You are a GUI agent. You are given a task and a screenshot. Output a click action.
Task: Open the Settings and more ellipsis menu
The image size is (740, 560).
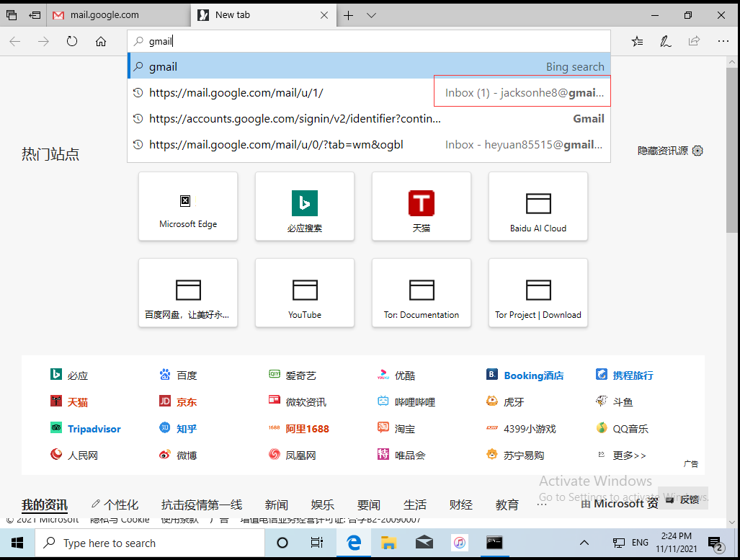coord(723,42)
